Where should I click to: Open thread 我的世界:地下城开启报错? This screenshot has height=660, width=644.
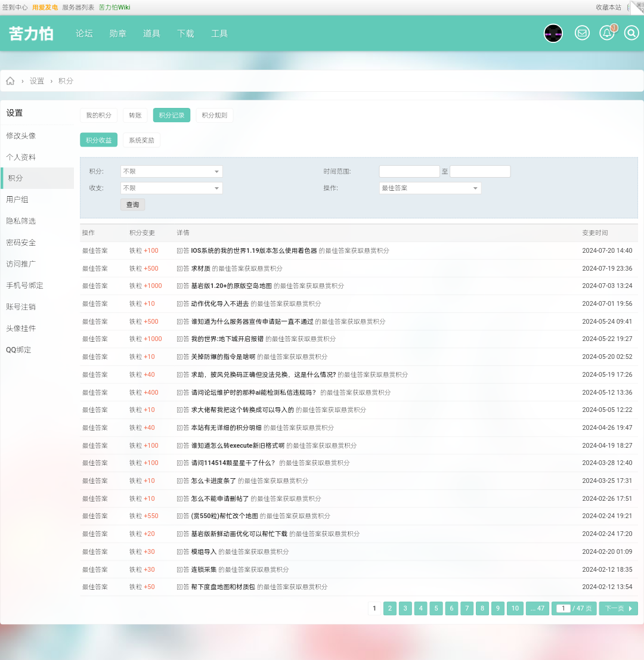[x=227, y=339]
